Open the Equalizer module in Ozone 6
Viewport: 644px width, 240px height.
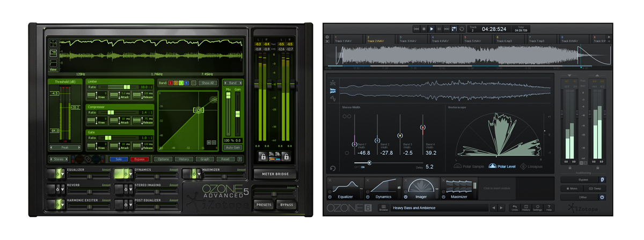pos(345,189)
